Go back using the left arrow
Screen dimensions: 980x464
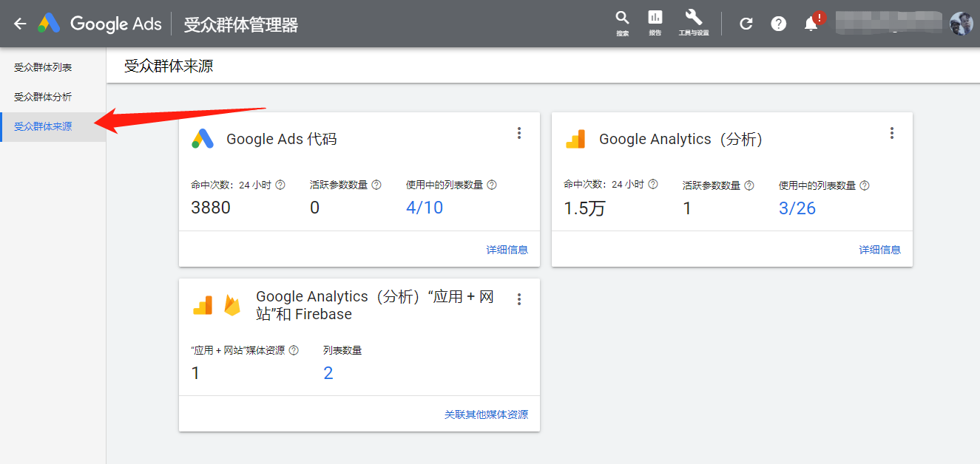18,23
